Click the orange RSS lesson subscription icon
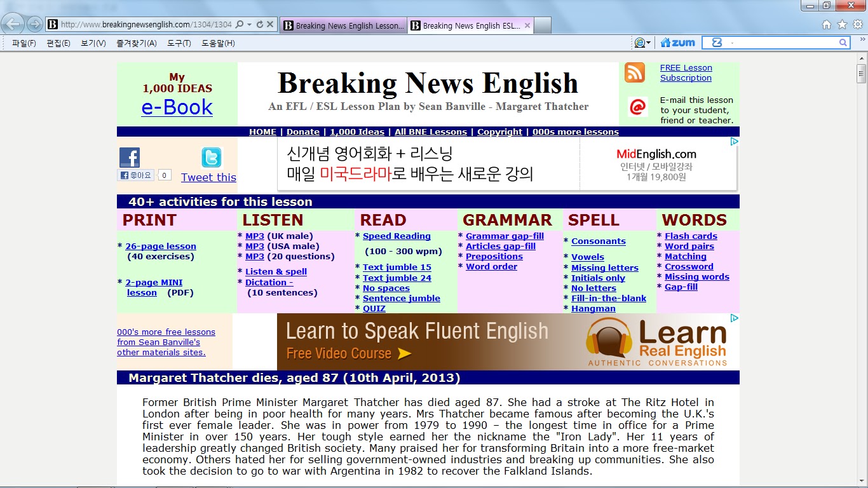Viewport: 868px width, 488px height. pos(634,73)
